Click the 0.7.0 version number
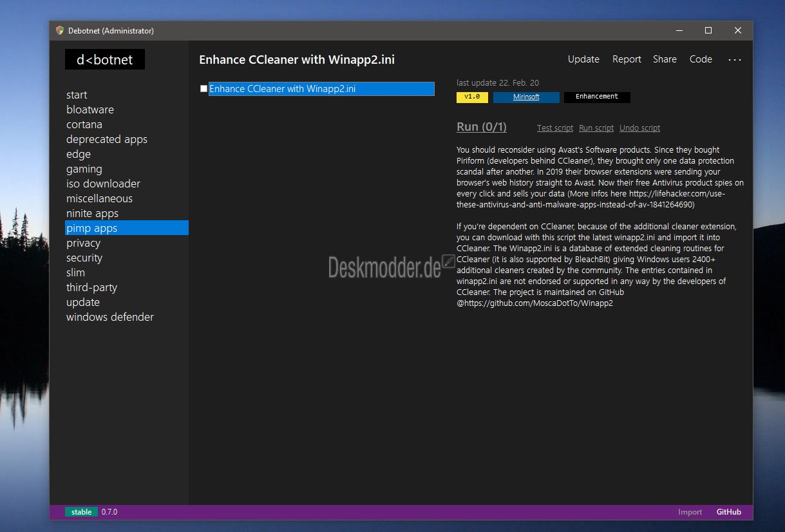The height and width of the screenshot is (532, 785). click(x=109, y=512)
